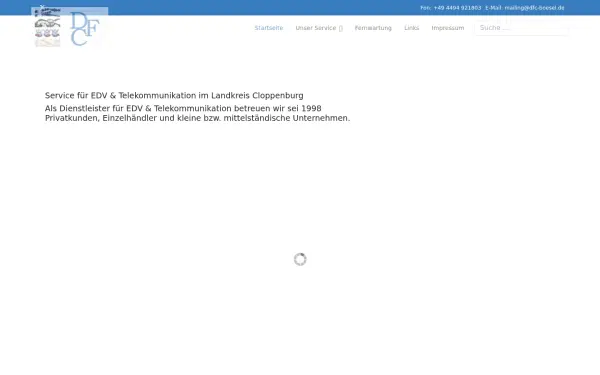Click the e-mail address in top bar

[534, 8]
